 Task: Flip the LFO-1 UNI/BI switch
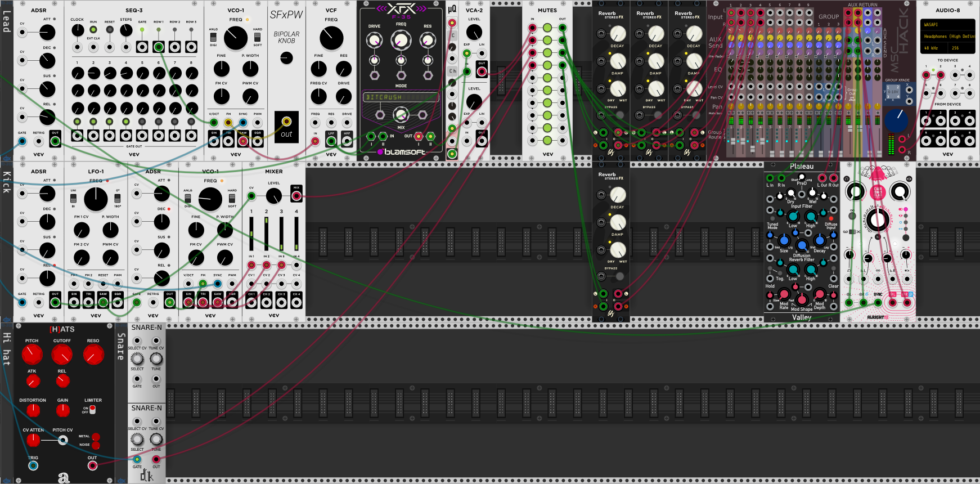(73, 199)
